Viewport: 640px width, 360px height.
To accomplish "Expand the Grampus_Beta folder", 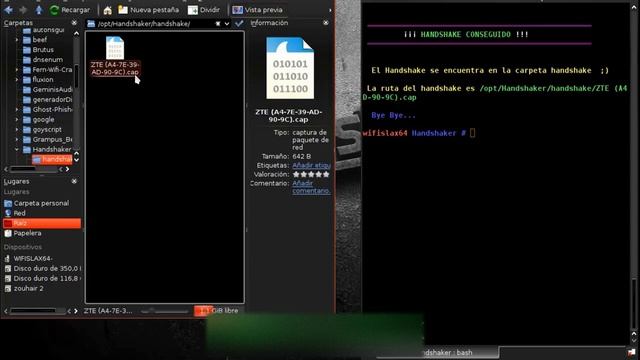I will [x=17, y=139].
